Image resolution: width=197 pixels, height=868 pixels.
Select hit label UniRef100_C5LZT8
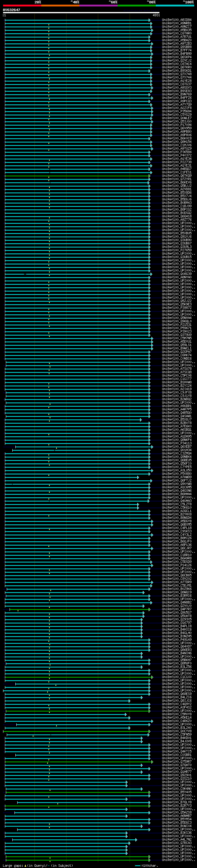coord(176,504)
